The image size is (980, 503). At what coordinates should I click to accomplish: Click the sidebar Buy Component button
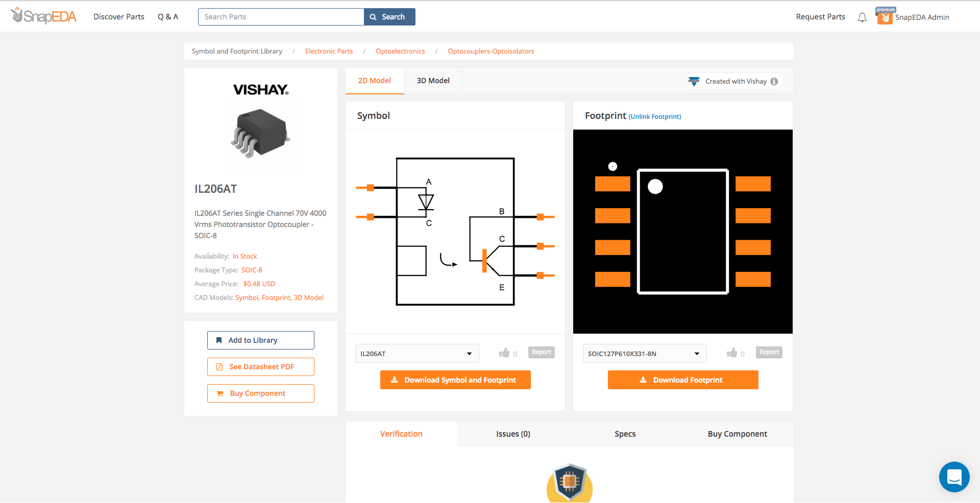[x=261, y=393]
